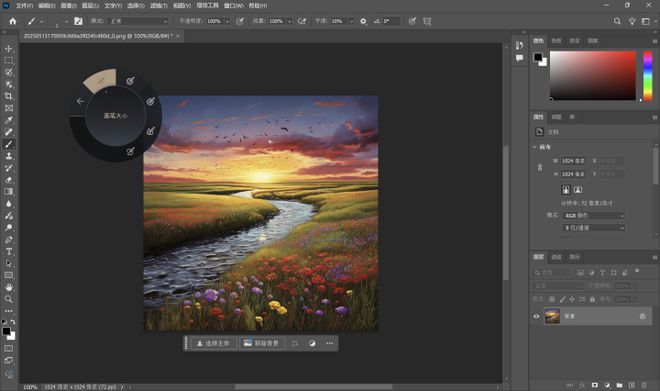
Task: Open the smoothing value dropdown arrow
Action: (351, 21)
